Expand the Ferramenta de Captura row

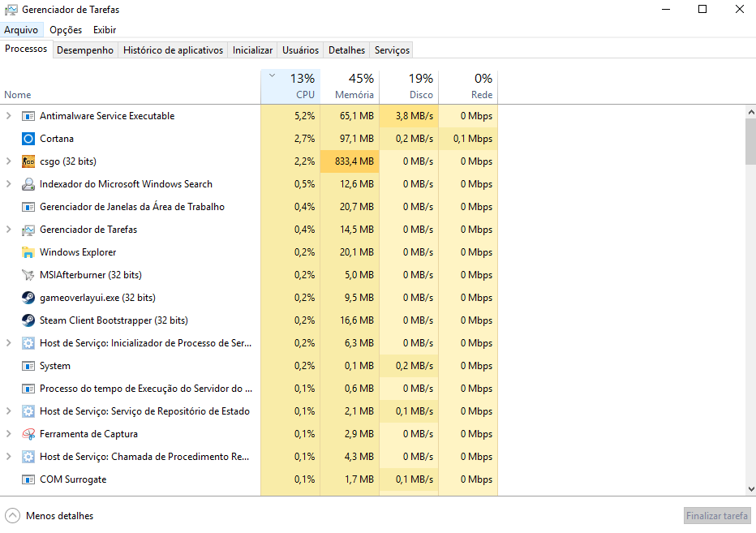(x=8, y=434)
